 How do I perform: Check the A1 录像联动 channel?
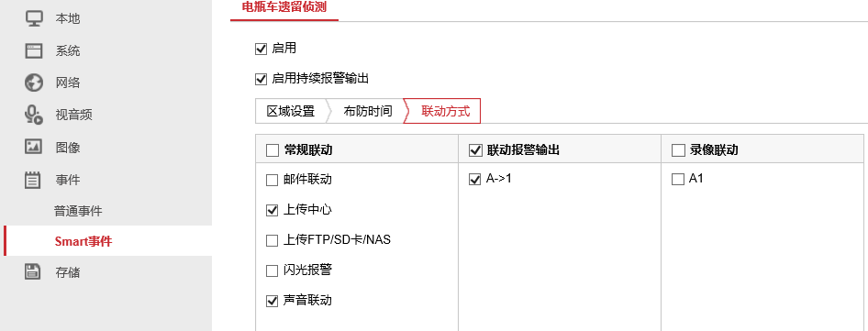click(x=677, y=180)
